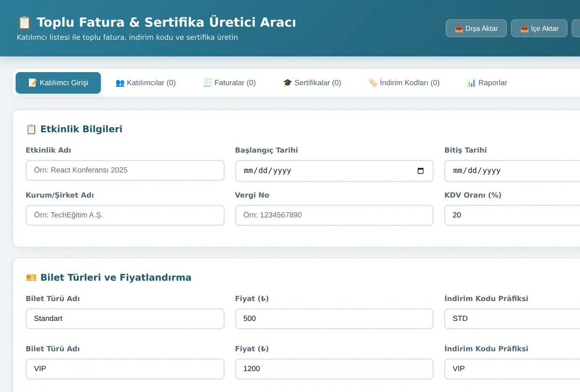Open the Raporlar tab

tap(487, 83)
